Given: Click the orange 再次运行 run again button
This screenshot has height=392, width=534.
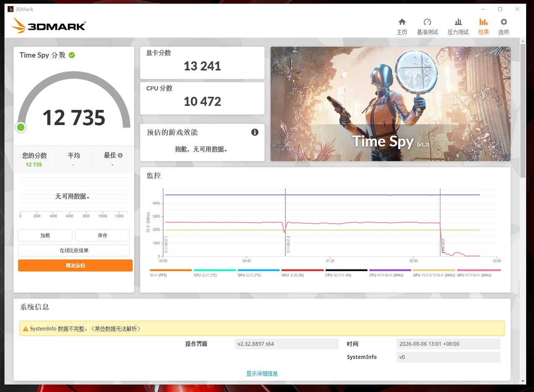Looking at the screenshot, I should [75, 265].
